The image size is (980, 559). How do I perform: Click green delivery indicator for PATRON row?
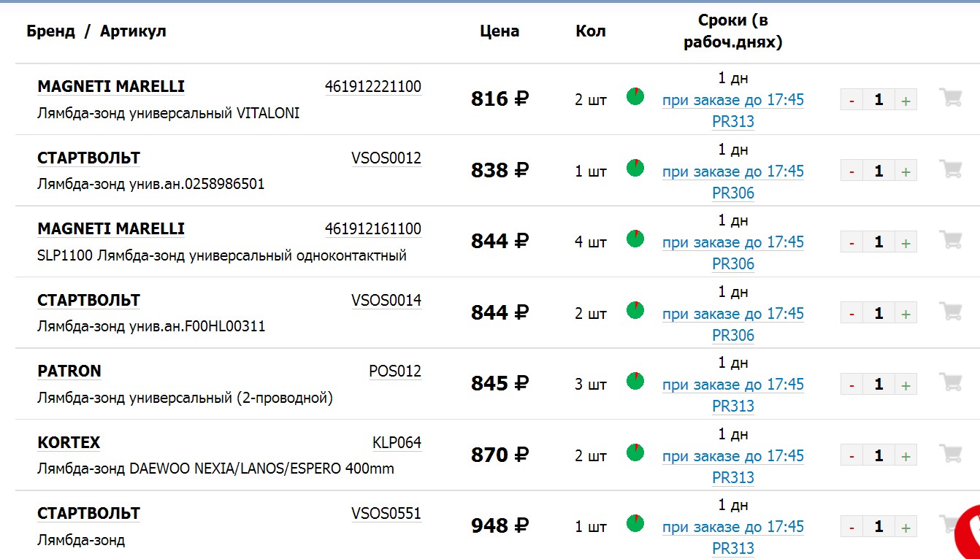(x=635, y=381)
